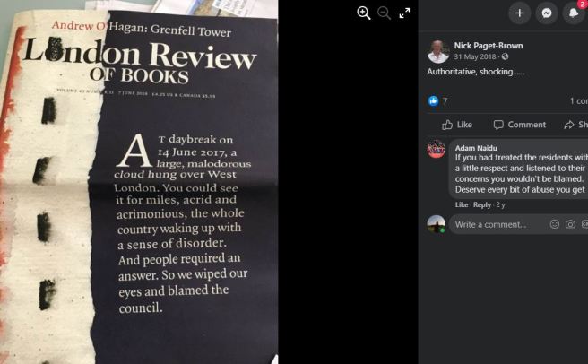Viewport: 588px width, 364px height.
Task: Open Messenger chats
Action: coord(547,13)
